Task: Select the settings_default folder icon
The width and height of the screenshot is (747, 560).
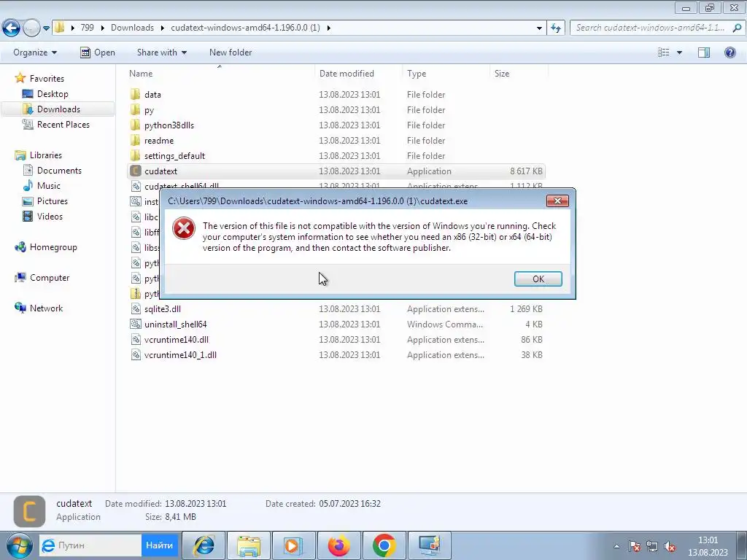Action: 135,156
